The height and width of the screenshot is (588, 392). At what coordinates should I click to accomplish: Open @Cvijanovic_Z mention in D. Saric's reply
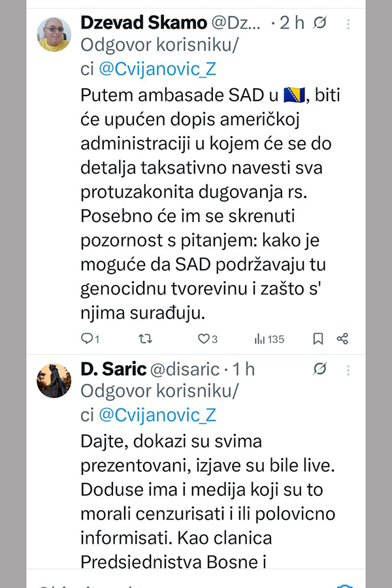click(157, 415)
